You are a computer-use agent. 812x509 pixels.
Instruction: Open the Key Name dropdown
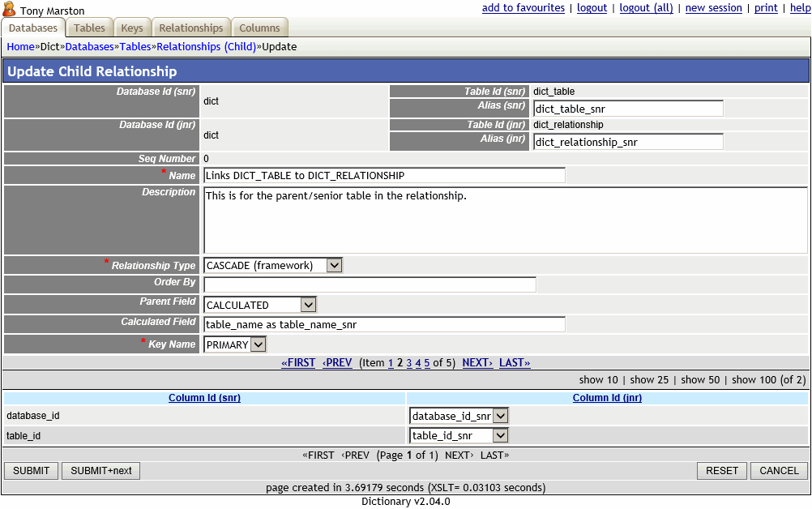256,344
